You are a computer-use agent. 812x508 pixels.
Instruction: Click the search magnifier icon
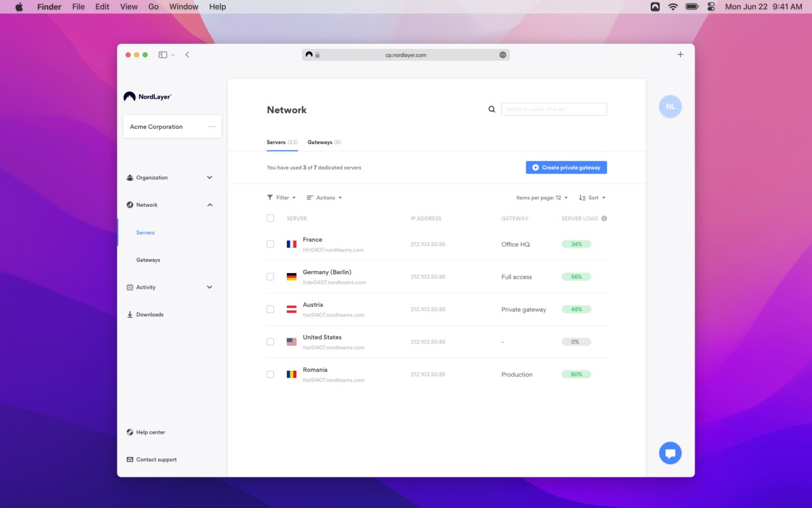492,109
